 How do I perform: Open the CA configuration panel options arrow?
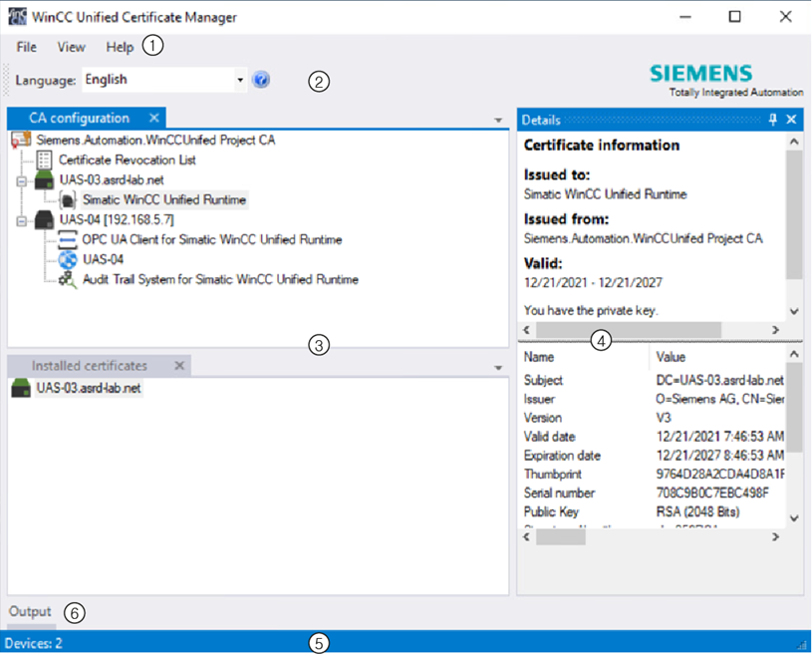pyautogui.click(x=498, y=120)
